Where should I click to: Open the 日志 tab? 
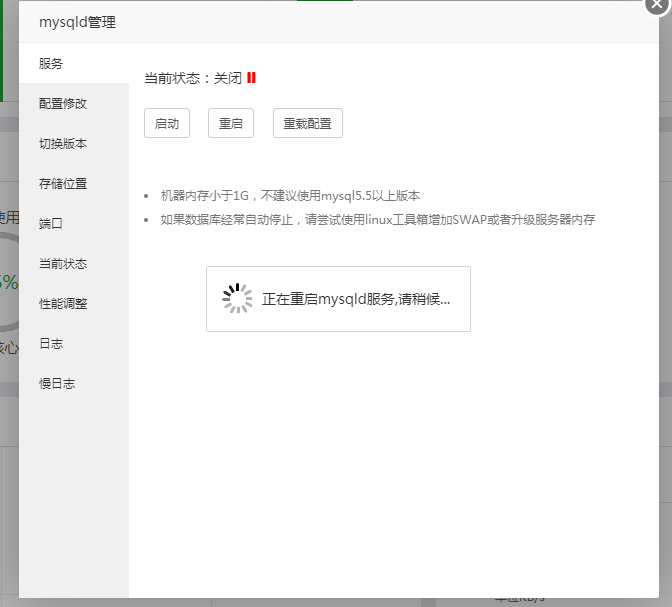(74, 343)
